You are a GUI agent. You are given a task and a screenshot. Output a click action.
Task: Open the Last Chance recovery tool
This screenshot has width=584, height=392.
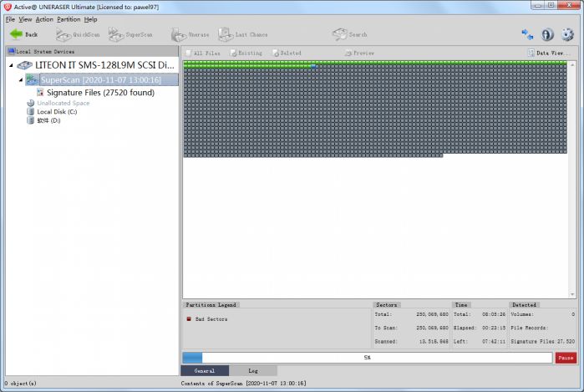pos(243,34)
